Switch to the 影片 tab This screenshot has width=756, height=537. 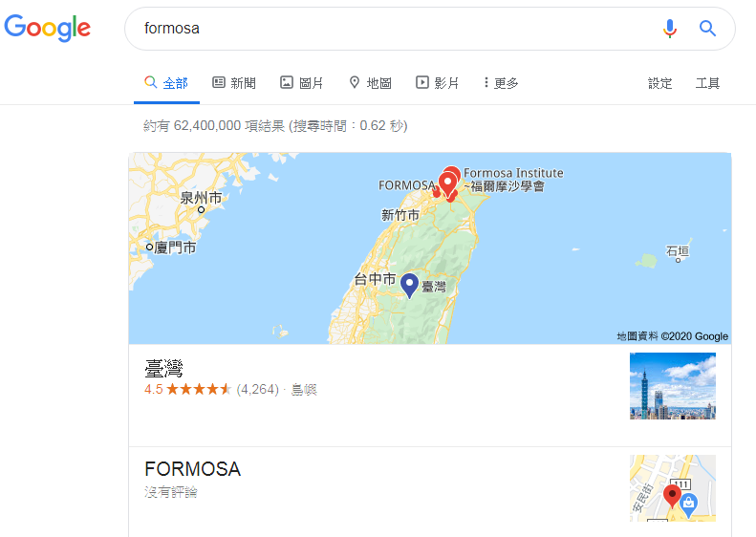point(438,83)
